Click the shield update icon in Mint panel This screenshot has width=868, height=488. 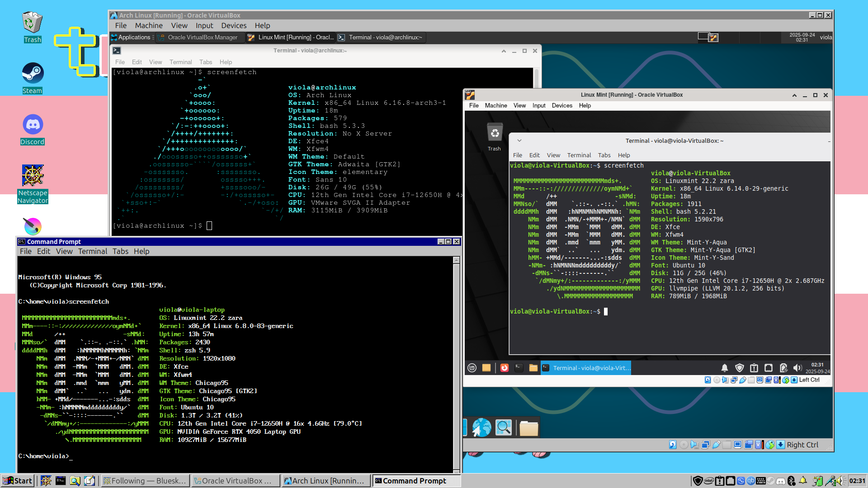740,368
